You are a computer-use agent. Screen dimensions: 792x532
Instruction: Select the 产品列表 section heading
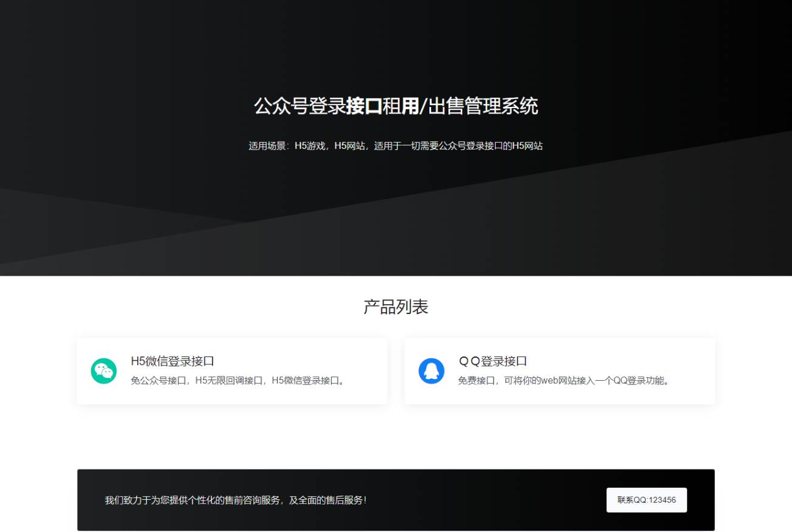(395, 307)
